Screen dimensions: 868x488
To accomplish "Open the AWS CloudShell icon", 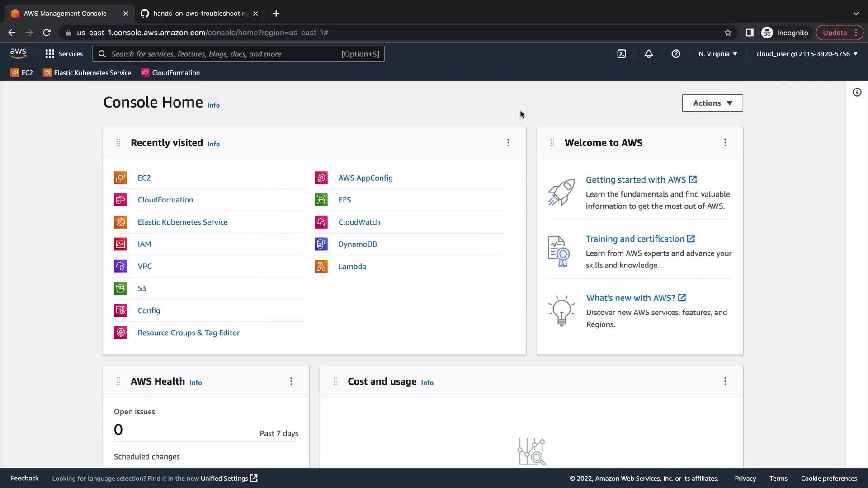I will point(622,54).
